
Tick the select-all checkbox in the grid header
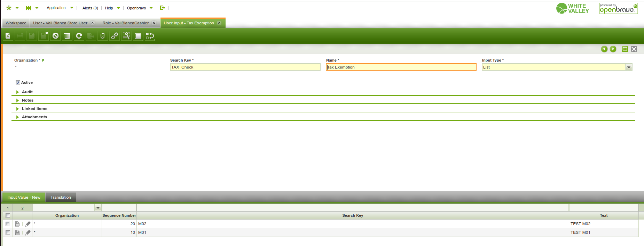(8, 215)
